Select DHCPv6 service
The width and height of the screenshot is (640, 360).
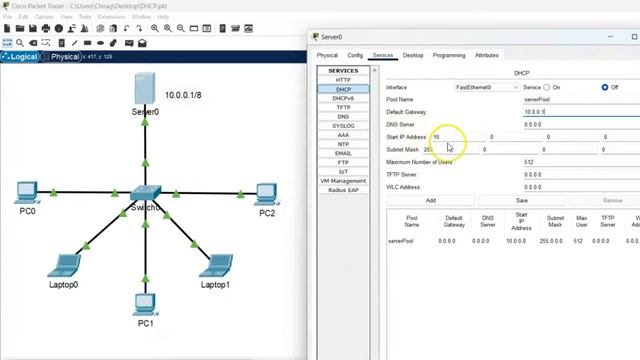[x=343, y=98]
